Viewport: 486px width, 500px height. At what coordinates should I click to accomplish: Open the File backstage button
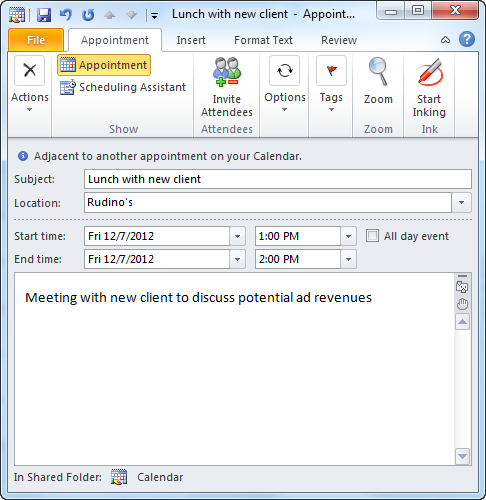coord(36,40)
